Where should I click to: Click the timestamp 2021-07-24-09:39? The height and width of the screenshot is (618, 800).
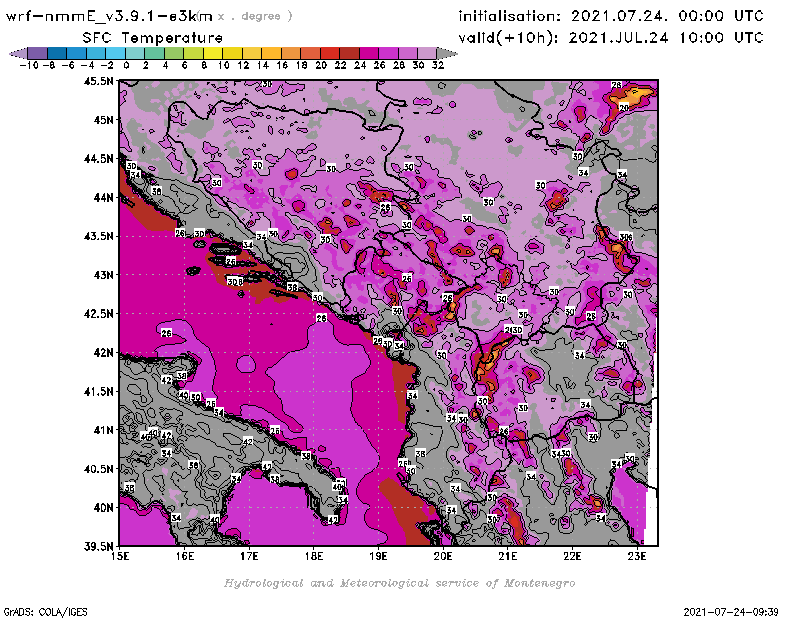coord(731,612)
